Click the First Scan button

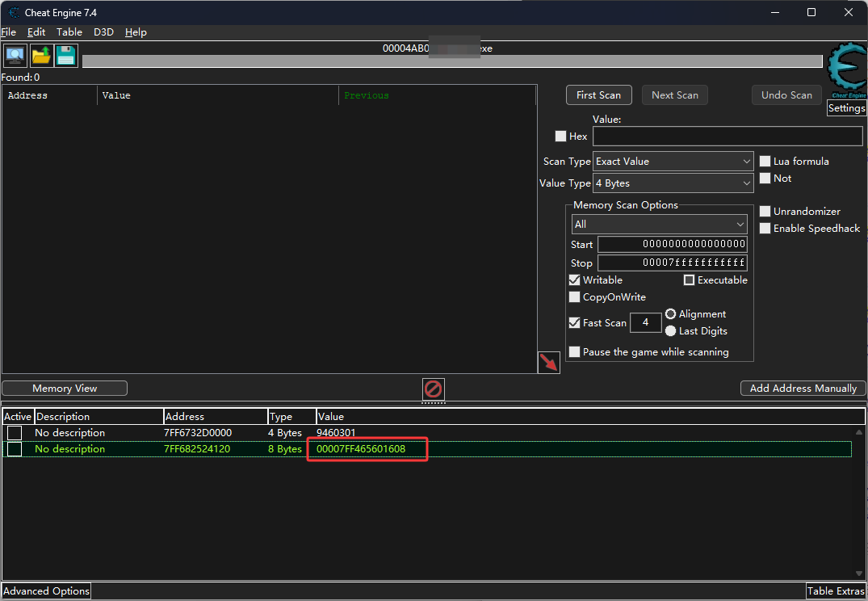pos(599,95)
